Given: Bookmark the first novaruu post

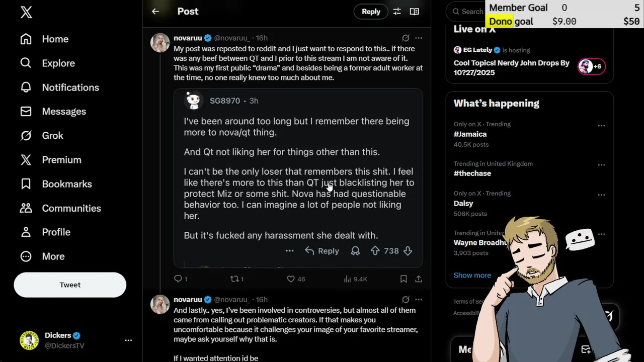Looking at the screenshot, I should [x=403, y=279].
